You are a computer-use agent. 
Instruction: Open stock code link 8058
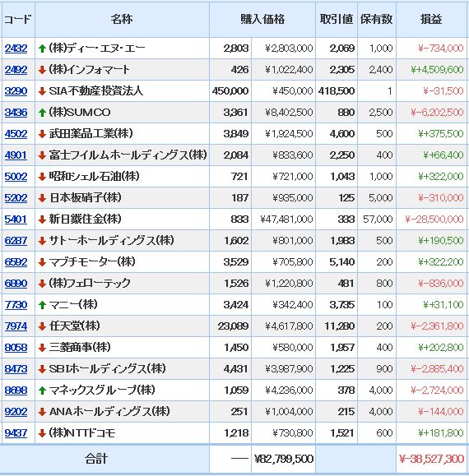click(16, 347)
